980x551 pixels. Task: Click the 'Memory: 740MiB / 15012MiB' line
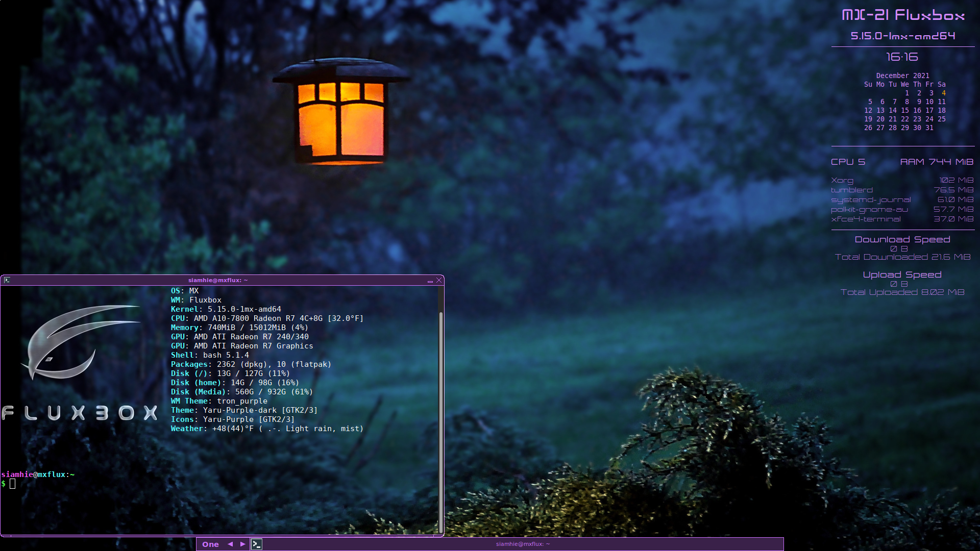(239, 328)
